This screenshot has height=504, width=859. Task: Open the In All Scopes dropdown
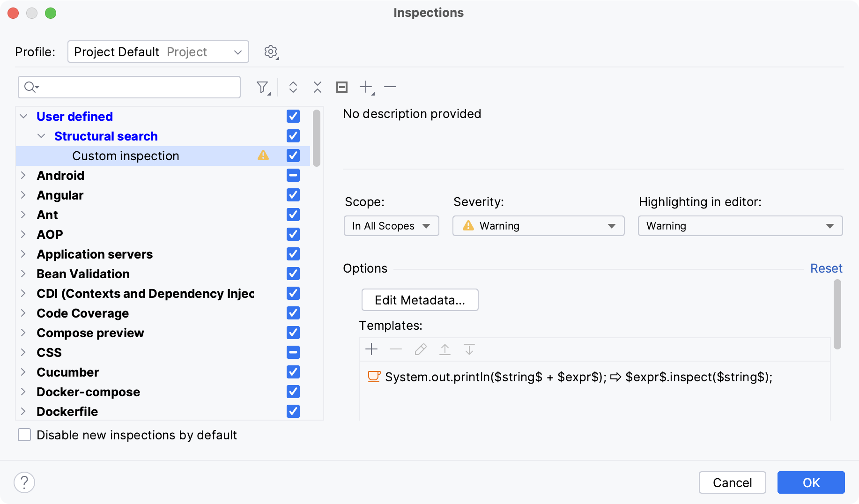tap(391, 226)
